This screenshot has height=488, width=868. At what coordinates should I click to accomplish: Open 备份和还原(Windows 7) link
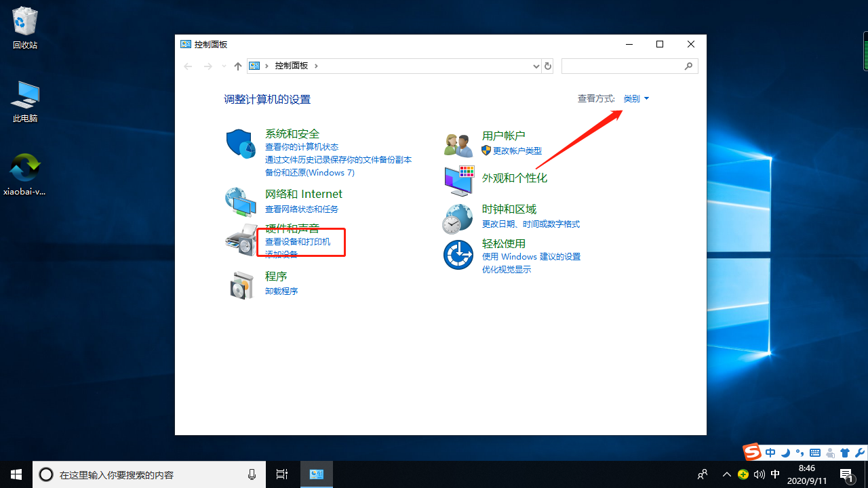click(310, 173)
